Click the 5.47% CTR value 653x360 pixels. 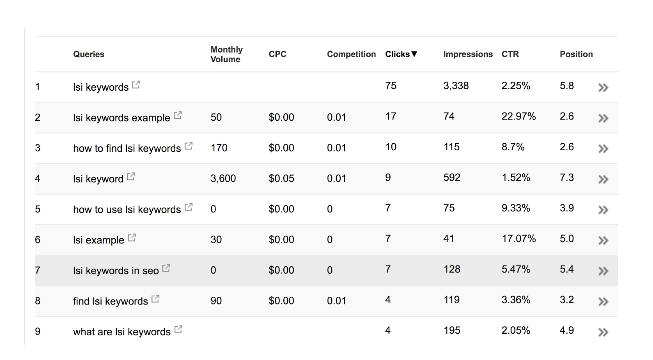tap(516, 269)
